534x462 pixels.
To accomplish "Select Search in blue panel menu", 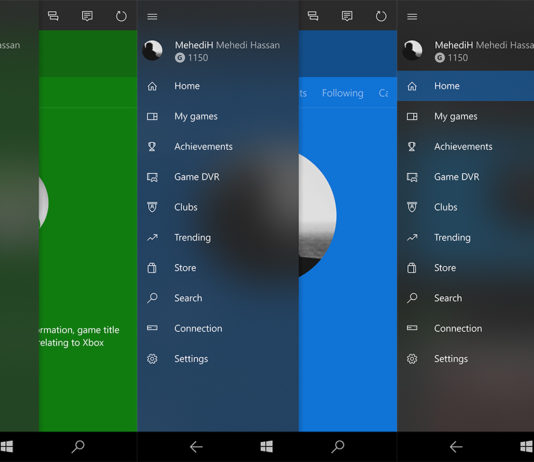I will click(x=218, y=298).
